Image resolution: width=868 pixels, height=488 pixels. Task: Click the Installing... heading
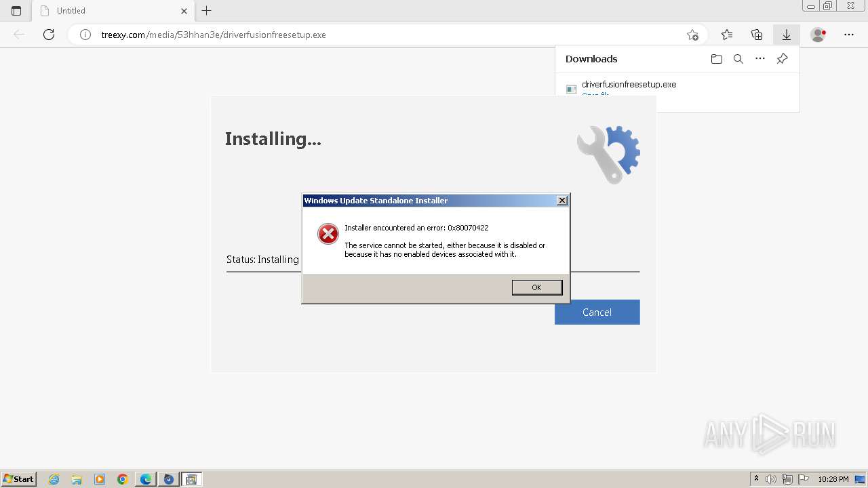click(x=273, y=139)
